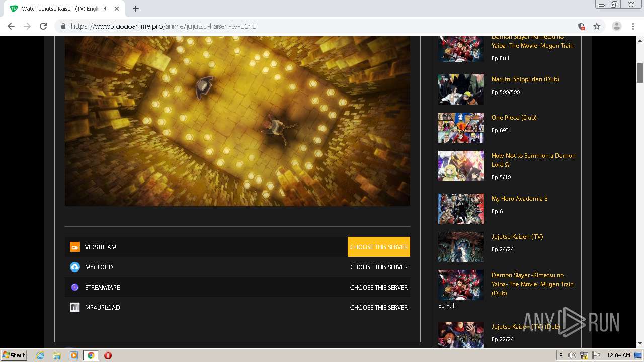644x362 pixels.
Task: Click the MYCLOUD server name
Action: [x=99, y=267]
